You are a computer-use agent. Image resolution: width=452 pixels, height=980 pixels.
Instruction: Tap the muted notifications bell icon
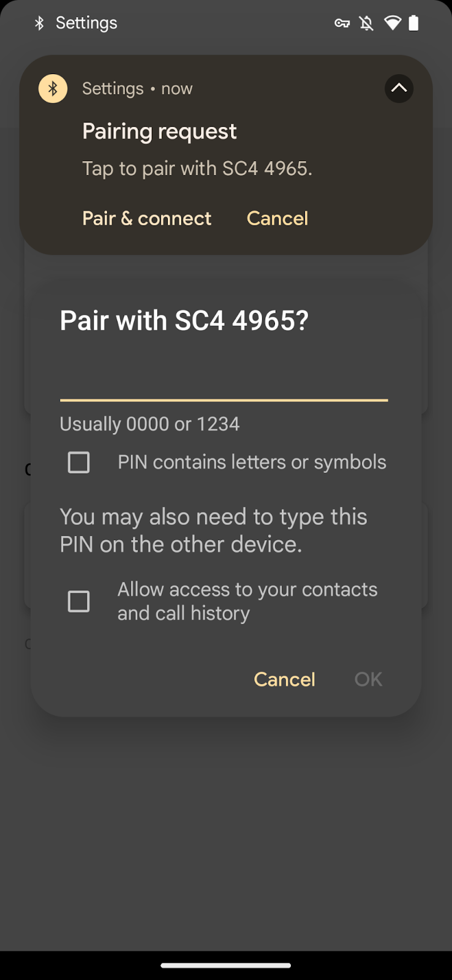pyautogui.click(x=366, y=23)
